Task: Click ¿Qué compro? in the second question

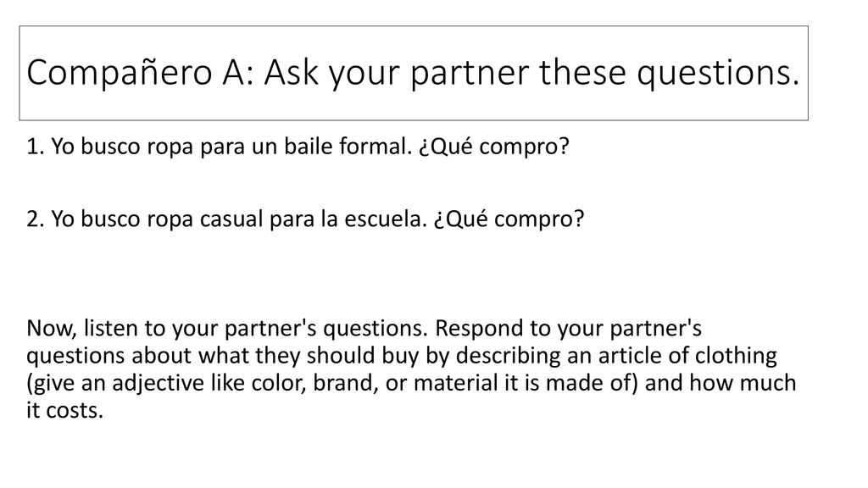Action: pyautogui.click(x=509, y=219)
